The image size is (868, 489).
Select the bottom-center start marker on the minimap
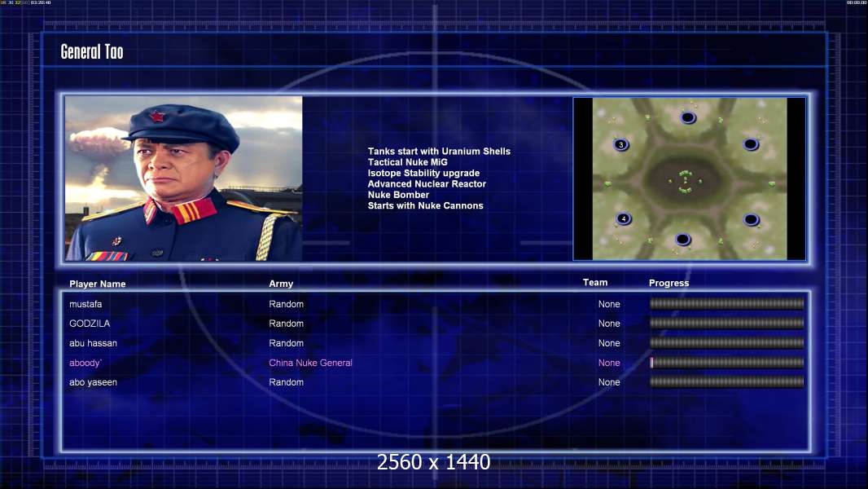pyautogui.click(x=682, y=240)
